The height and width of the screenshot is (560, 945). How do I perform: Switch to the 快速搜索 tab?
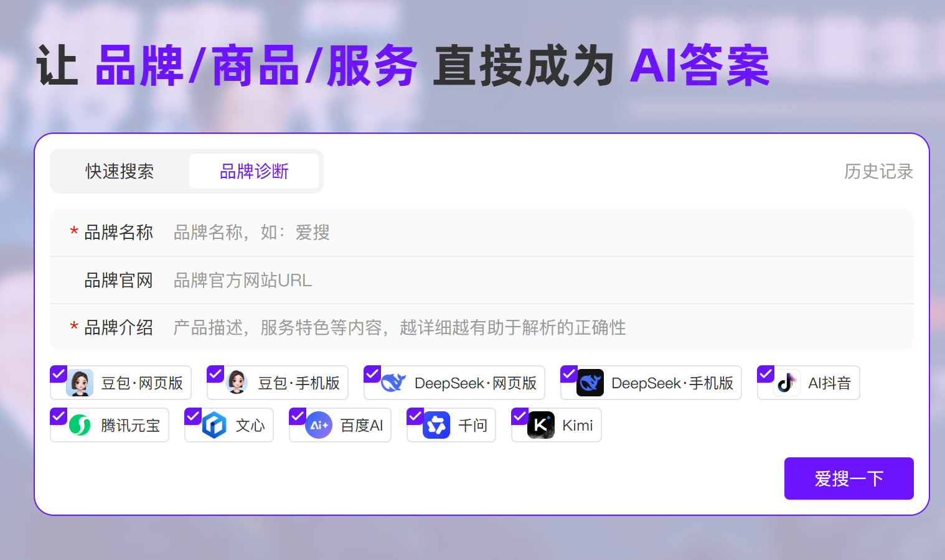(x=120, y=171)
